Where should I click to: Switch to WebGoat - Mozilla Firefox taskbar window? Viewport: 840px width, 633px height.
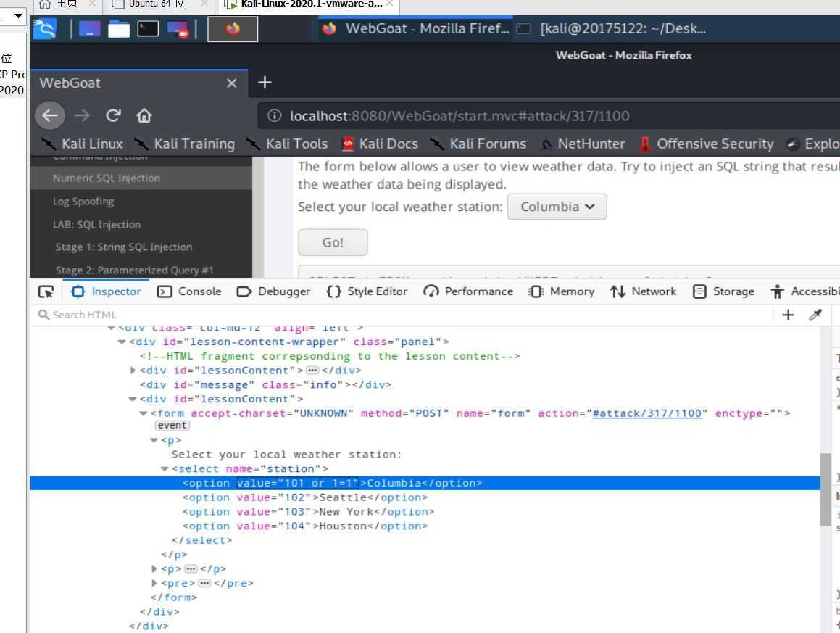pos(416,28)
